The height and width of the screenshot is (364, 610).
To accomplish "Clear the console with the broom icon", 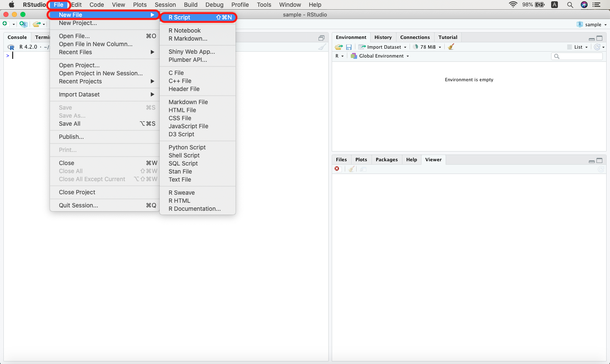I will pos(322,47).
